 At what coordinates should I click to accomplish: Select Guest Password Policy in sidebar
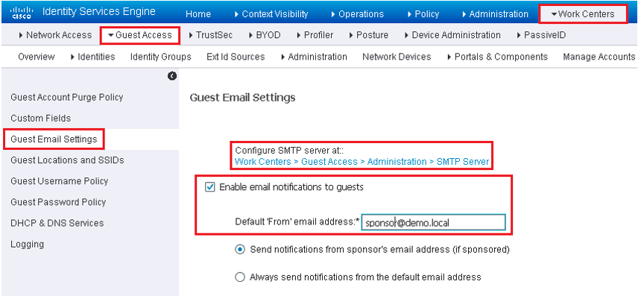click(58, 202)
